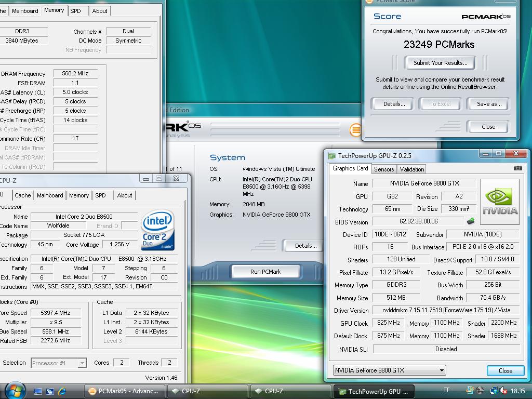This screenshot has width=532, height=399.
Task: Open the network tray icon
Action: [x=494, y=391]
